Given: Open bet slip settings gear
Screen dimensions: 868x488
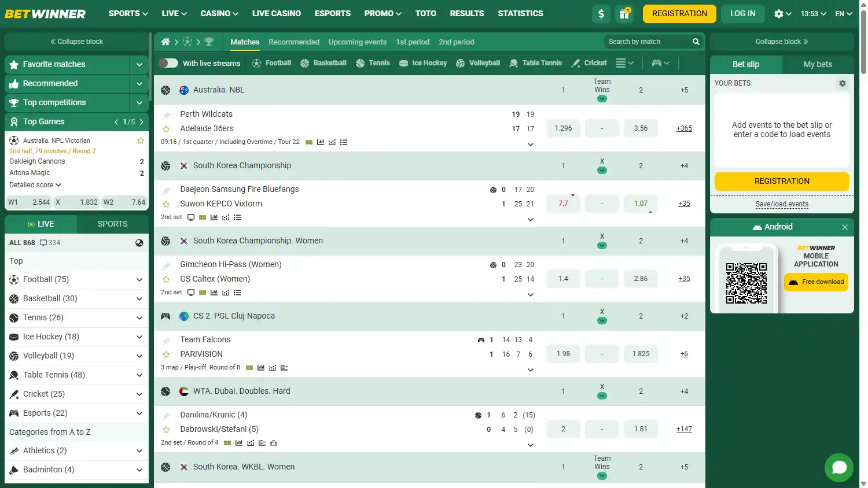Looking at the screenshot, I should pyautogui.click(x=843, y=83).
